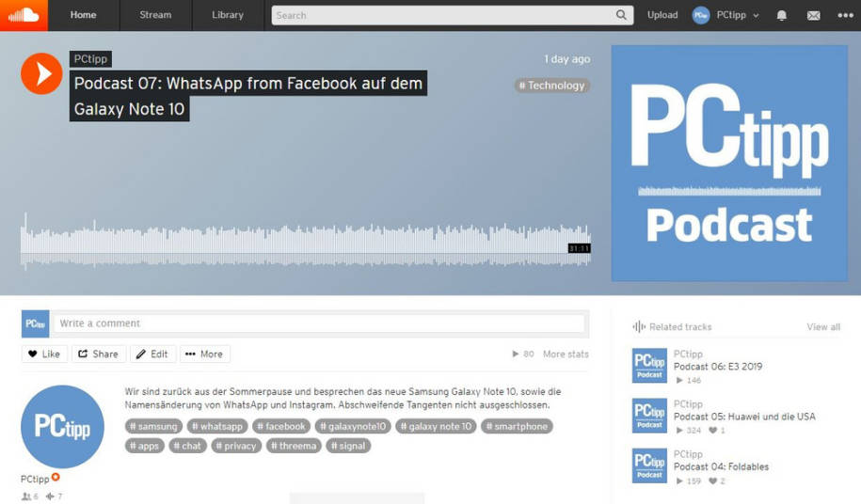This screenshot has height=504, width=861.
Task: Open Podcast 05: Huawei und die USA title
Action: pos(744,417)
